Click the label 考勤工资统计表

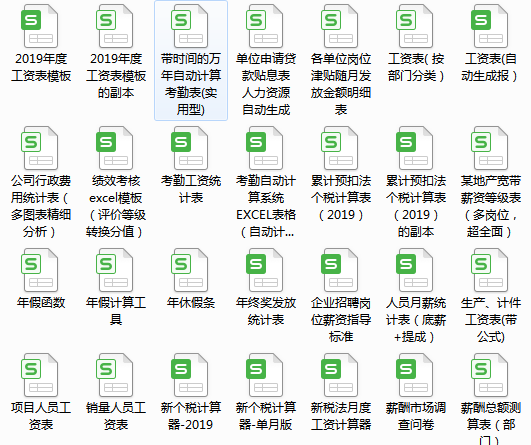click(x=191, y=189)
